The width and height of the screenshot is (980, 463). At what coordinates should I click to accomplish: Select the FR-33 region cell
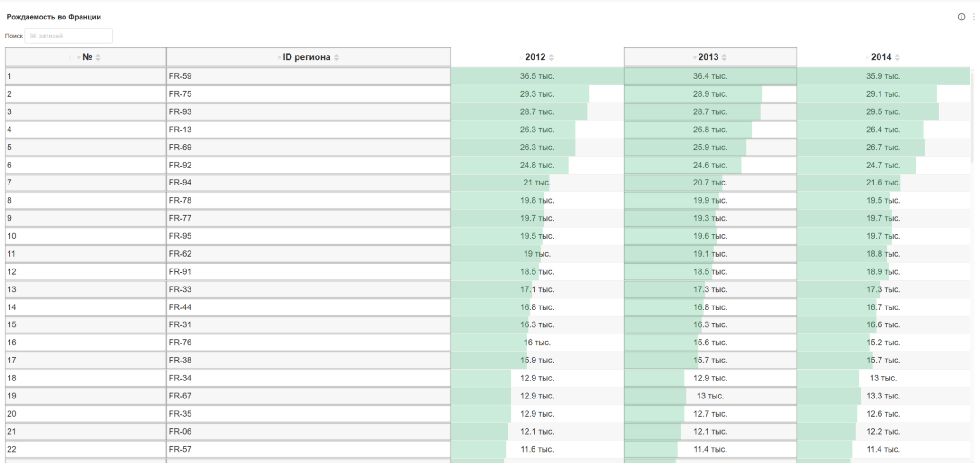tap(309, 289)
